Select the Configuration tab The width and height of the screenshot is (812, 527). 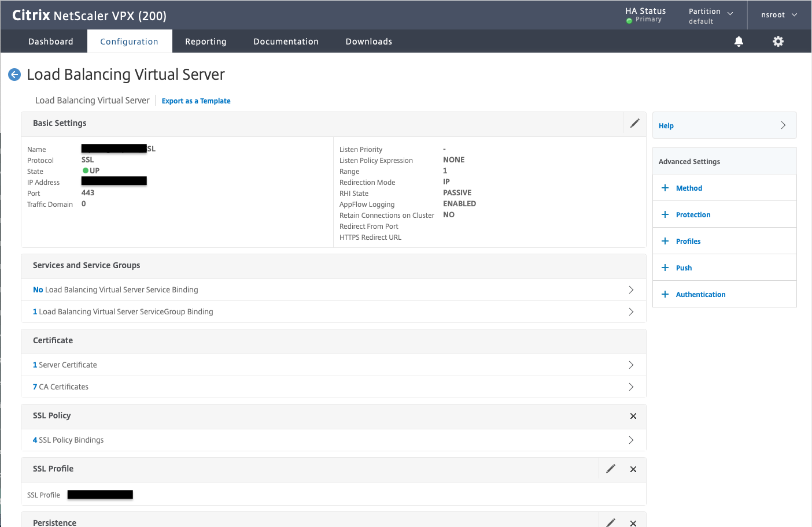coord(129,42)
